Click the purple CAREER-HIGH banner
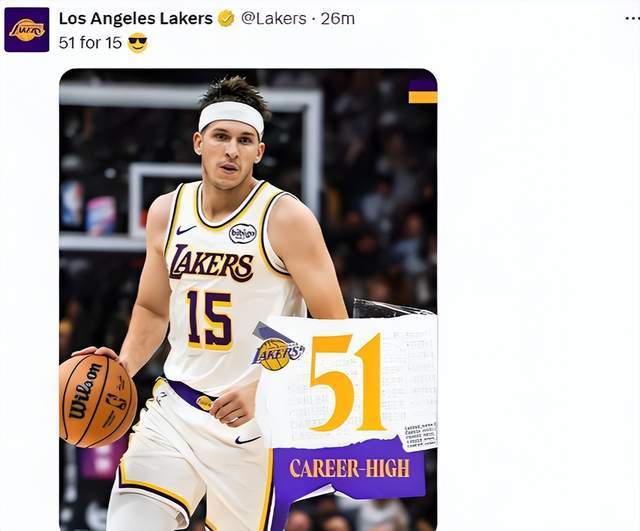Image resolution: width=640 pixels, height=531 pixels. 349,468
